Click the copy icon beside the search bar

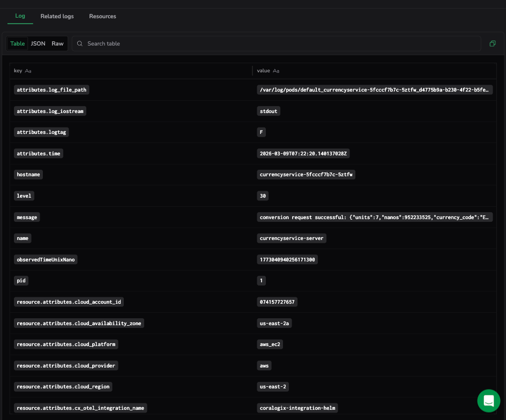(x=493, y=43)
